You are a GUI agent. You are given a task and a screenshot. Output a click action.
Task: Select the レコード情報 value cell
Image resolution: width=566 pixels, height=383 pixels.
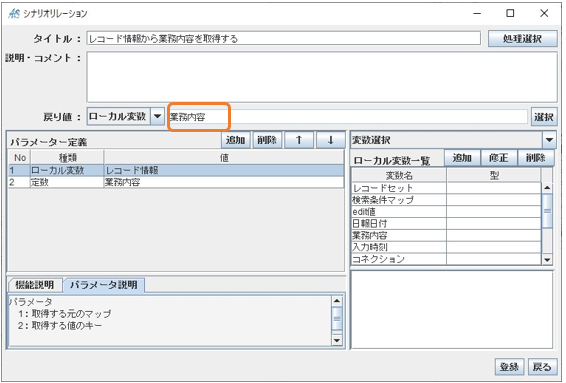224,170
